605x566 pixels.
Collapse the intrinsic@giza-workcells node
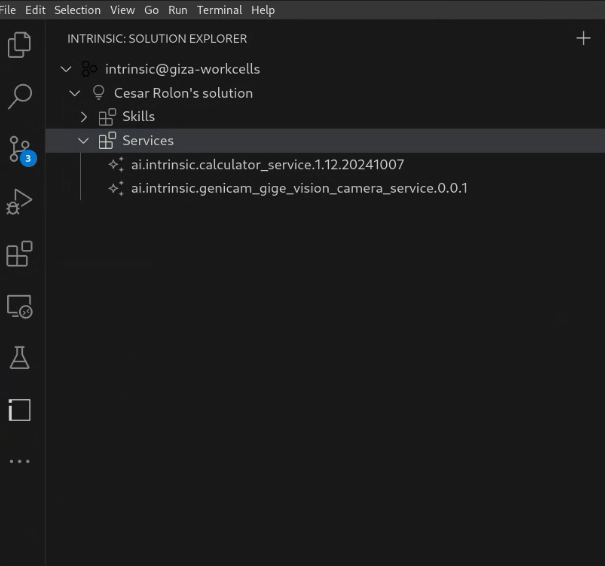click(66, 69)
